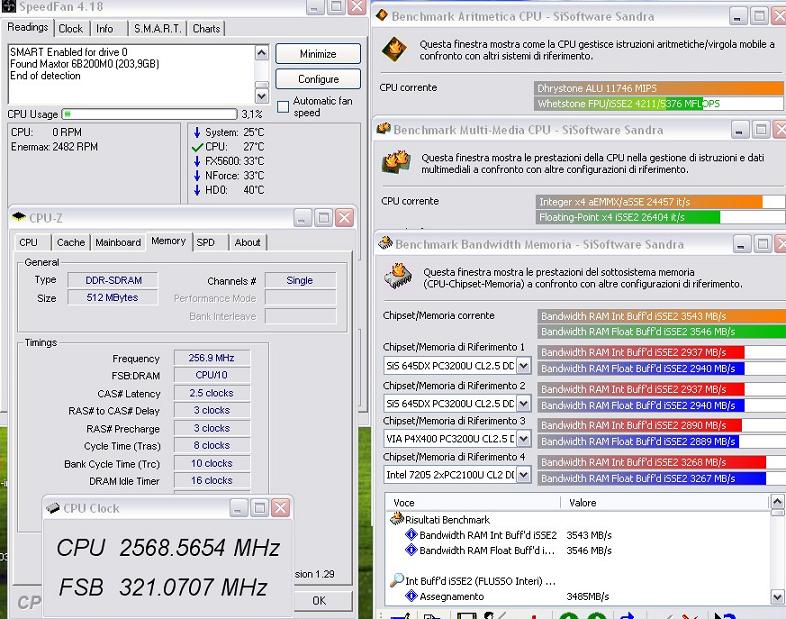Click the Configure button in SpeedFan

[x=318, y=79]
